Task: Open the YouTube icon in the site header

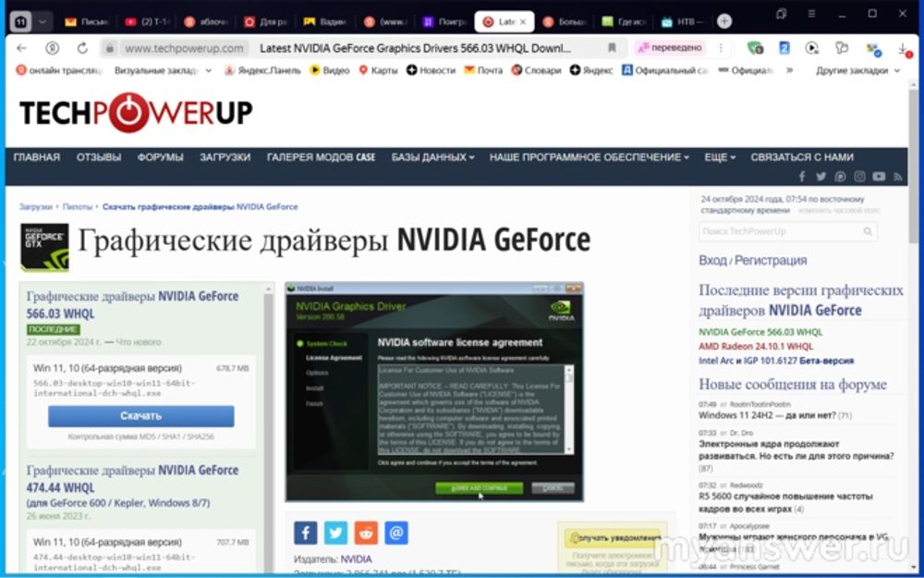Action: point(878,177)
